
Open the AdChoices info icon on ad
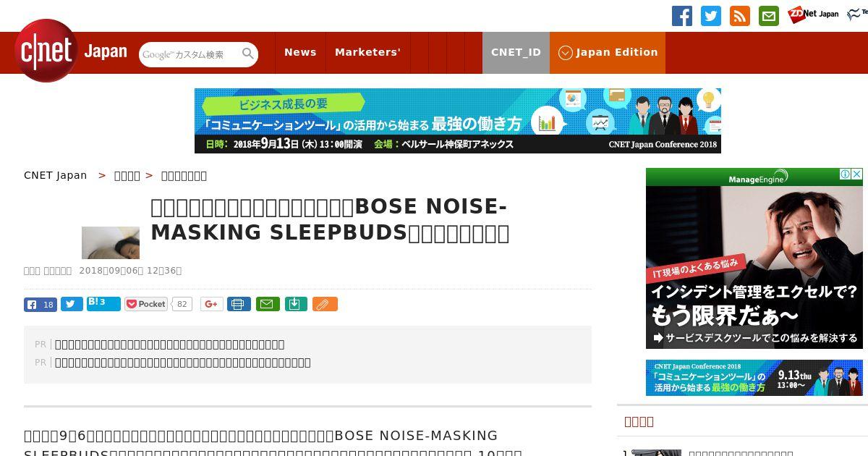click(x=845, y=174)
